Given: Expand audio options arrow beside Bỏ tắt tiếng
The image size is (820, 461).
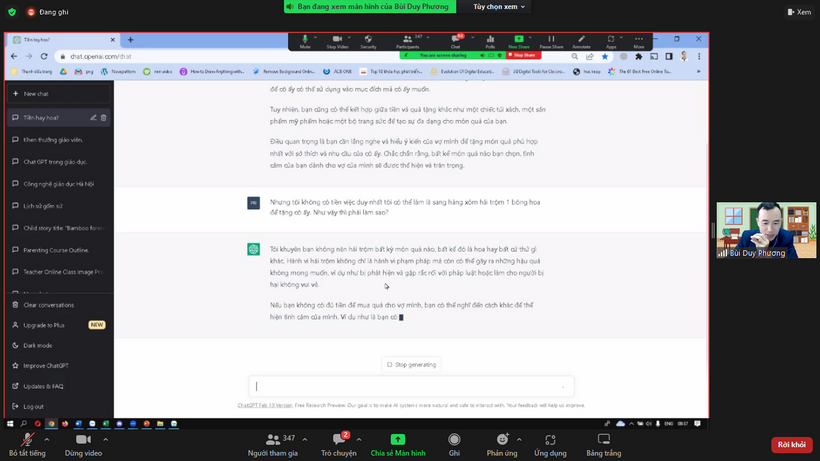Looking at the screenshot, I should click(x=47, y=440).
